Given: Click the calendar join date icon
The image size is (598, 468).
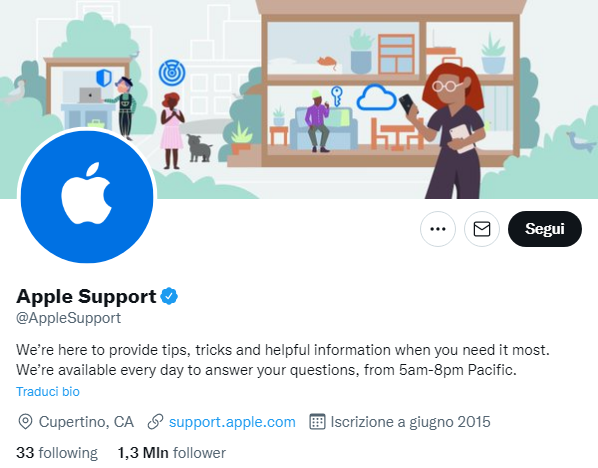Looking at the screenshot, I should point(317,421).
